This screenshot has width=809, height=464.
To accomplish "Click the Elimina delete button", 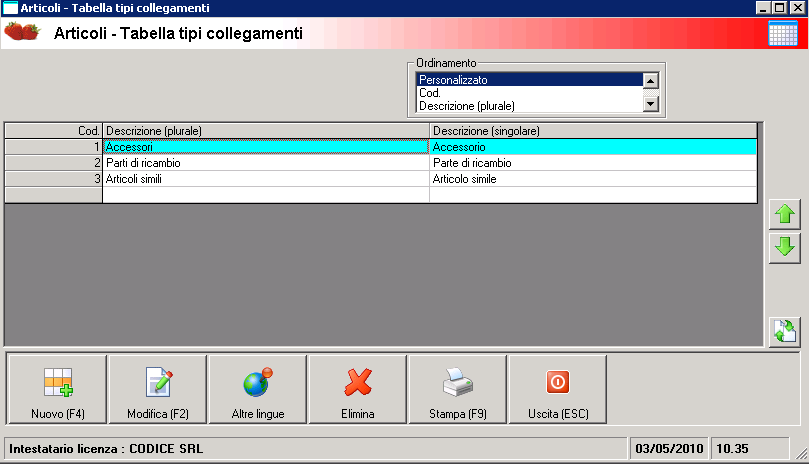I will (358, 390).
